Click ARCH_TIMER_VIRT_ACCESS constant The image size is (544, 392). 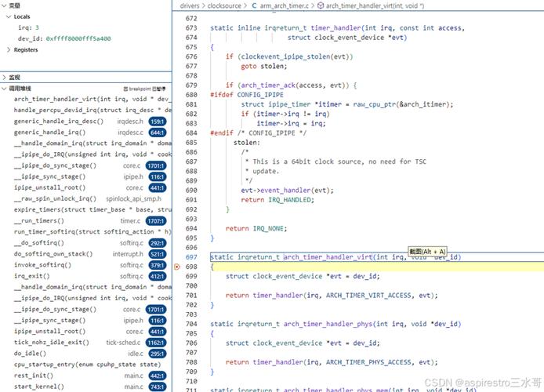(368, 296)
